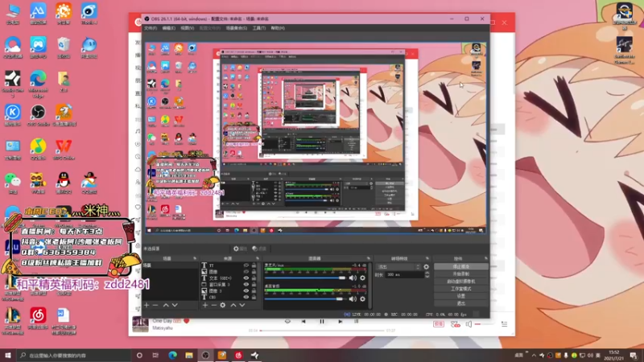Toggle lock on the TT source
The image size is (644, 362).
coord(254,265)
